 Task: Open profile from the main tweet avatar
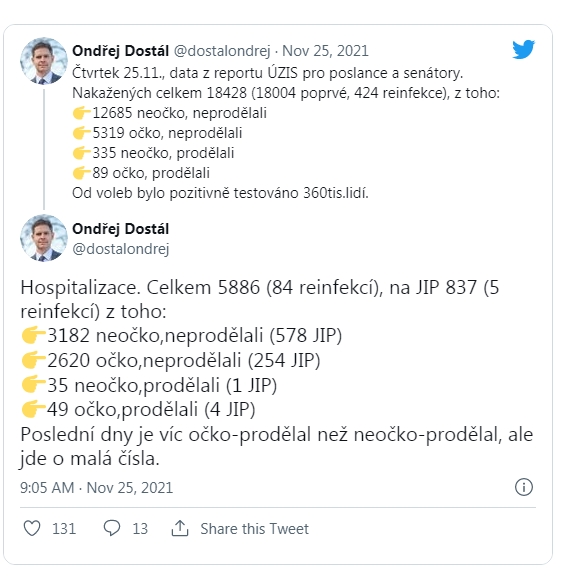pyautogui.click(x=44, y=238)
